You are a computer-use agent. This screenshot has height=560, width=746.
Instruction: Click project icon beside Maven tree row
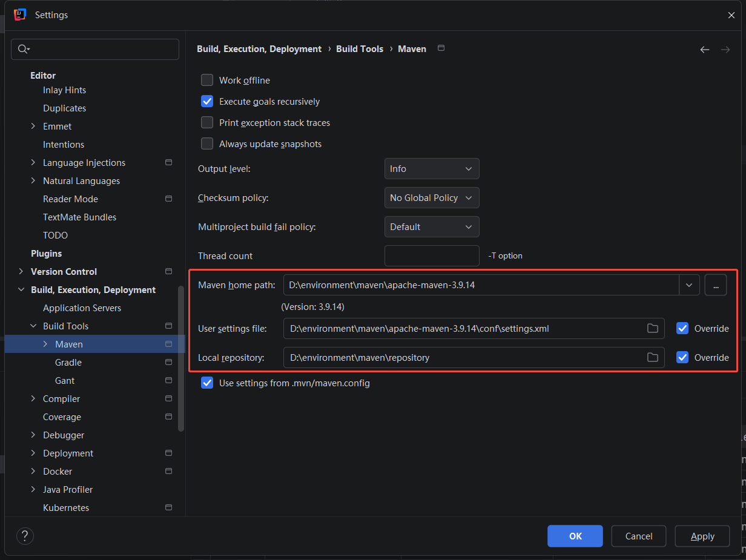coord(169,344)
